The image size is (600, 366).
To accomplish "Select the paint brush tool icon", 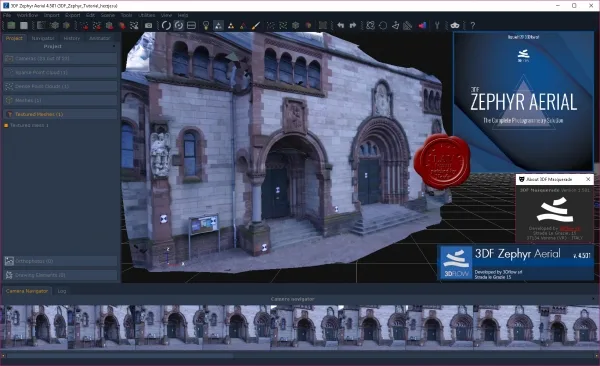I will (x=256, y=25).
